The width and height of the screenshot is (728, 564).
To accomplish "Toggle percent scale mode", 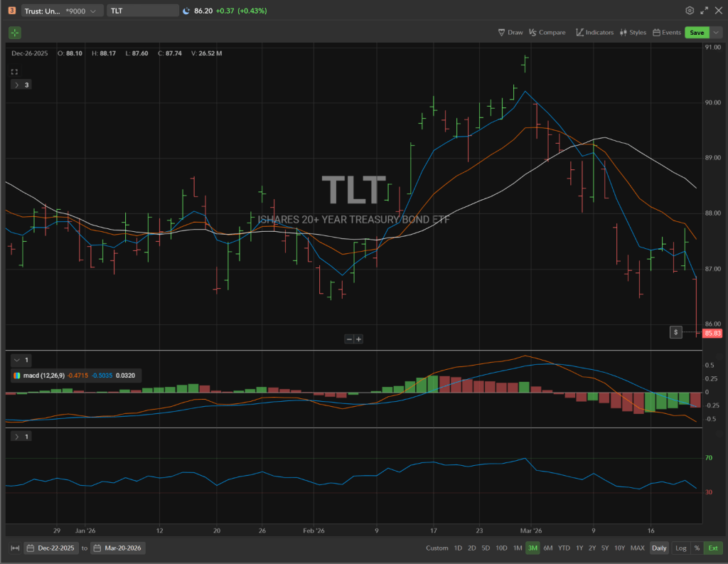I will pyautogui.click(x=697, y=548).
